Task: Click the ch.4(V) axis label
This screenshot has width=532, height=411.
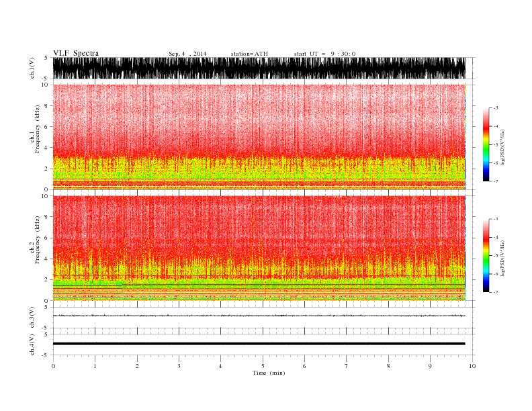Action: click(x=32, y=345)
